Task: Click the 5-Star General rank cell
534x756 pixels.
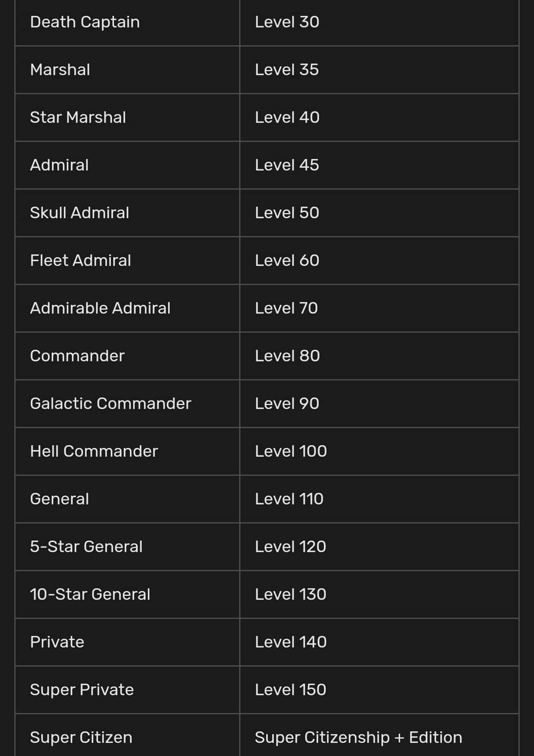Action: (x=86, y=547)
